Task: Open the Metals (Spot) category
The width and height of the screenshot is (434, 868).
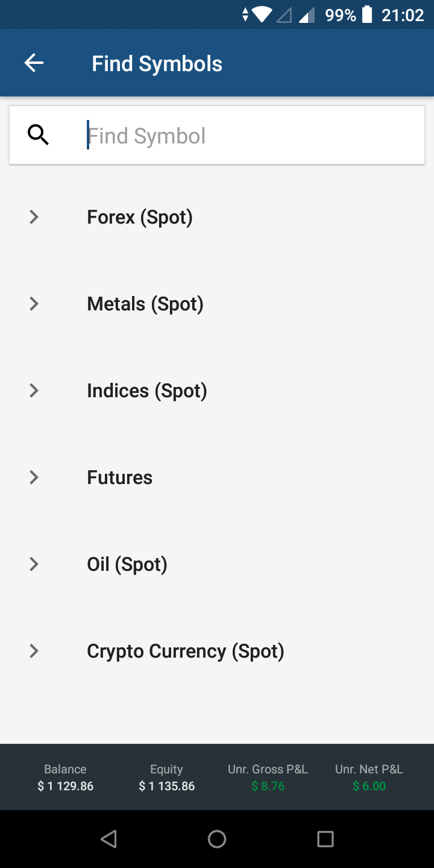Action: pyautogui.click(x=145, y=304)
